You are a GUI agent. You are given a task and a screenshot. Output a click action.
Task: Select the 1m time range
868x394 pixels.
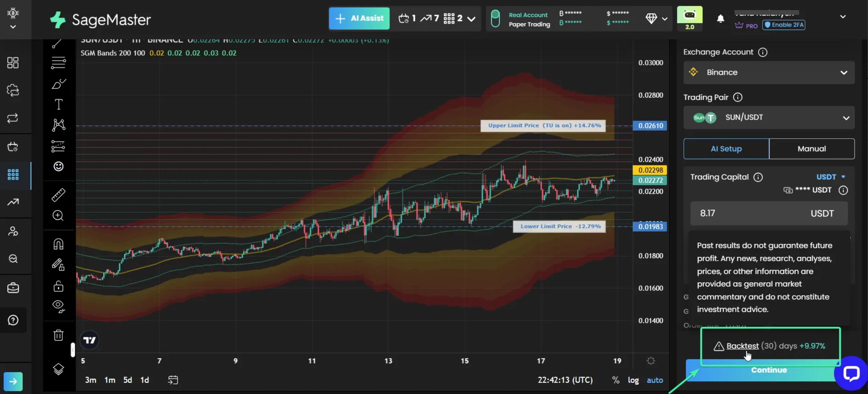point(110,380)
